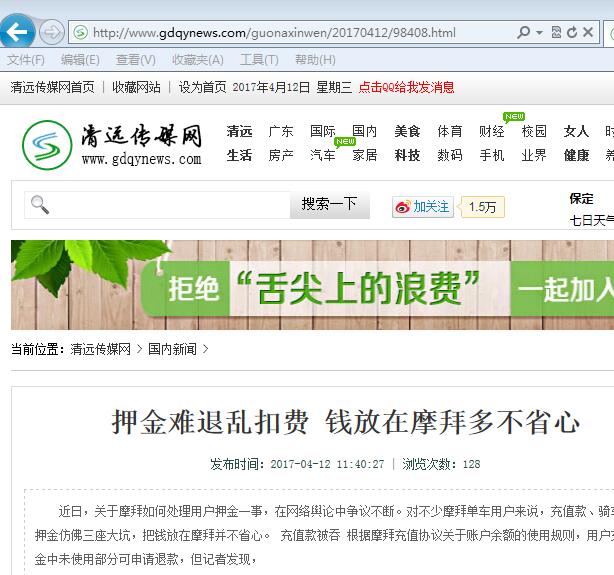614x575 pixels.
Task: Open the 清远 navigation category
Action: coord(239,131)
